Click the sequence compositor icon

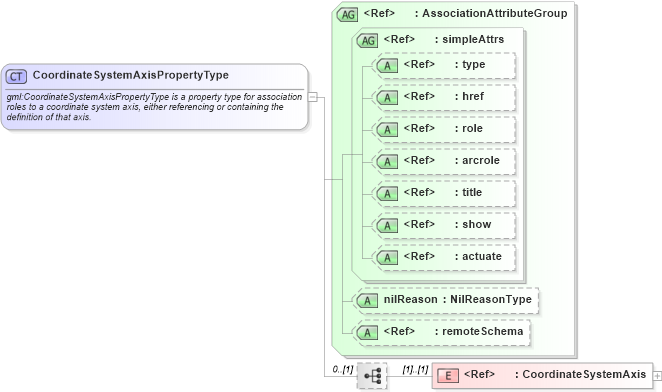pos(372,376)
